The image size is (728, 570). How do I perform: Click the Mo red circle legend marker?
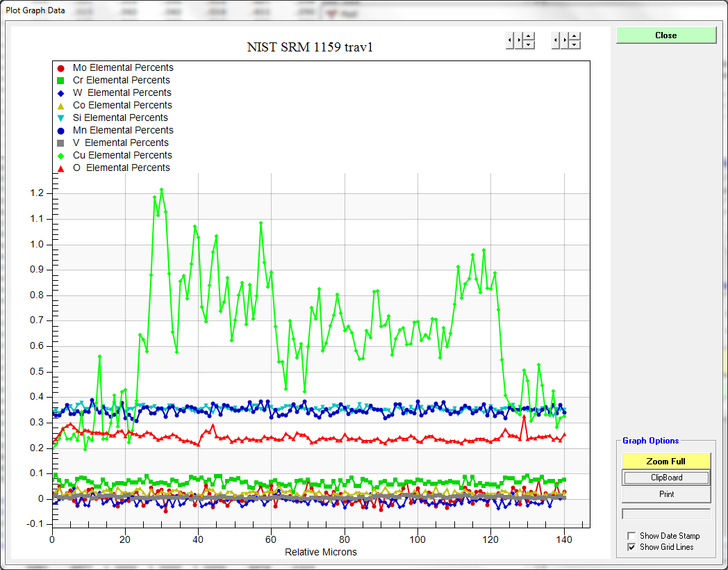coord(60,68)
